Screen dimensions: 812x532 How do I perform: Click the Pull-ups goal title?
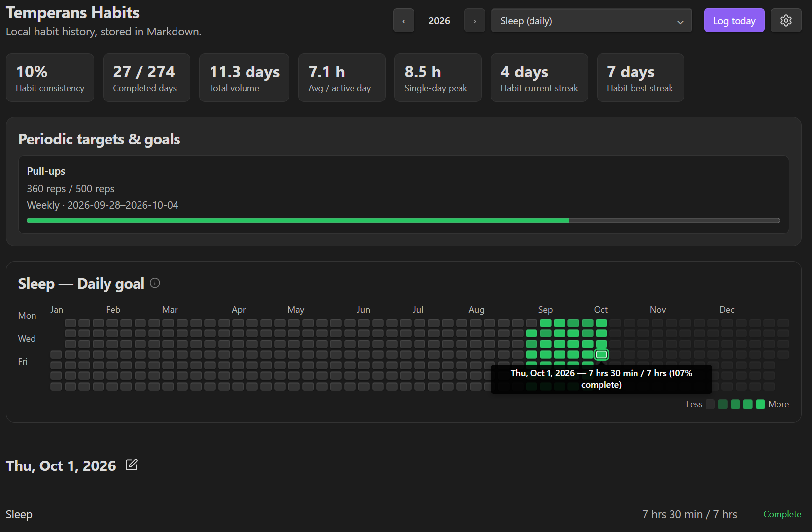pyautogui.click(x=46, y=171)
